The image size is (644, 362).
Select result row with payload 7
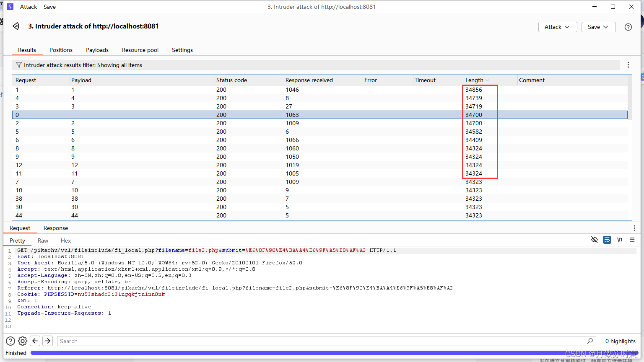pyautogui.click(x=320, y=182)
